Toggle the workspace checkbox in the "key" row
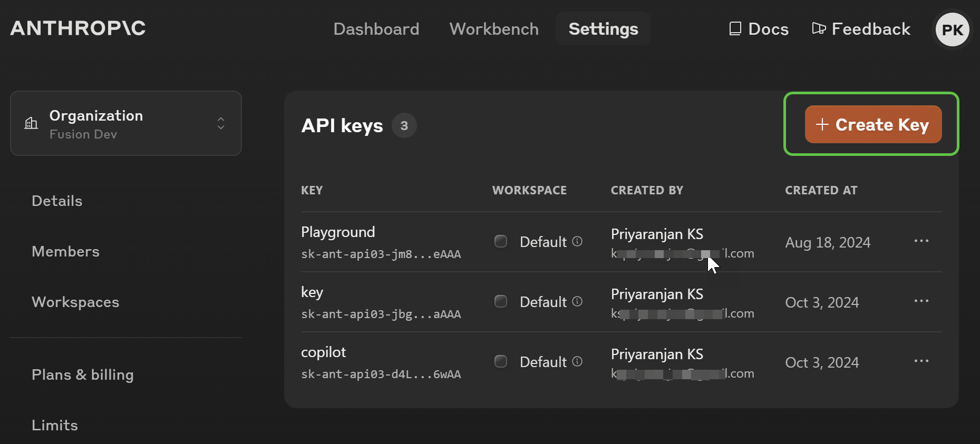 point(501,301)
